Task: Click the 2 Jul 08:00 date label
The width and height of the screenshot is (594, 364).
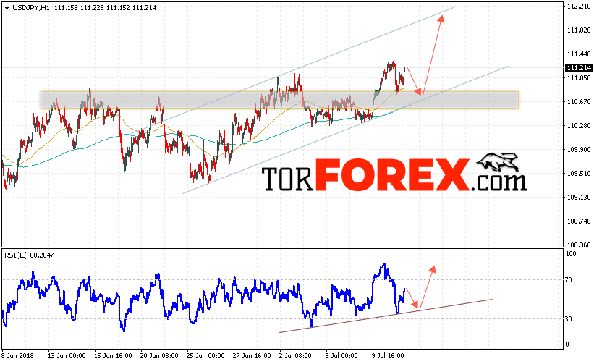Action: pos(295,356)
